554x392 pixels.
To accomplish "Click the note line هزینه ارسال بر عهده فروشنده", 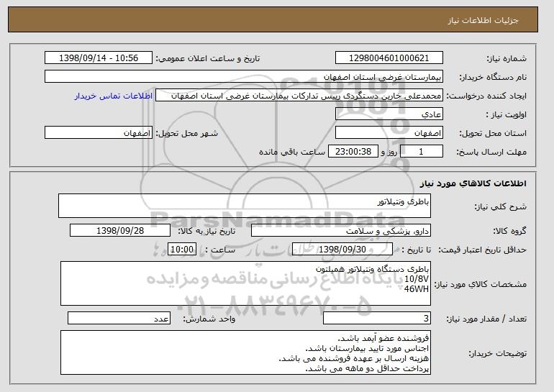I will coord(354,358).
